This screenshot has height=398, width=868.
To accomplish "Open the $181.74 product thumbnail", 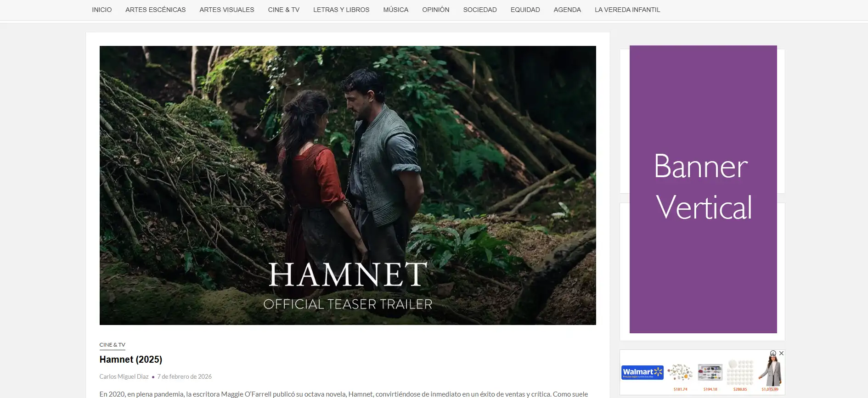I will [x=680, y=373].
